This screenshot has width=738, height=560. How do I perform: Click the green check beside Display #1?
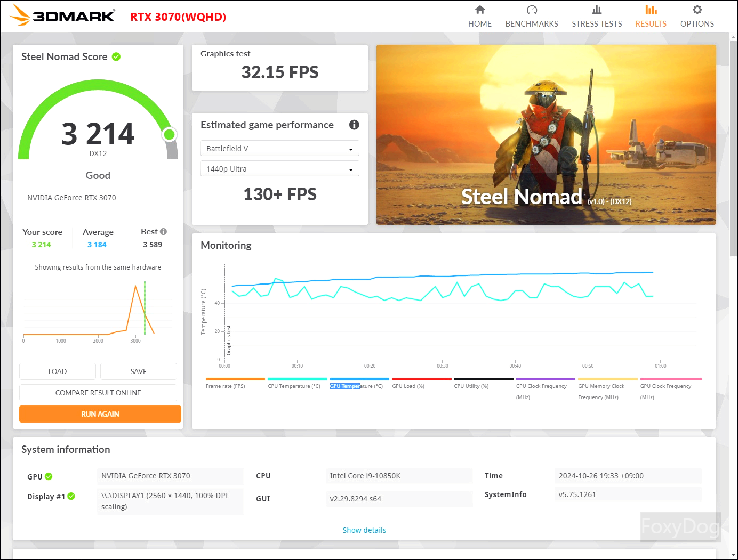[x=71, y=496]
